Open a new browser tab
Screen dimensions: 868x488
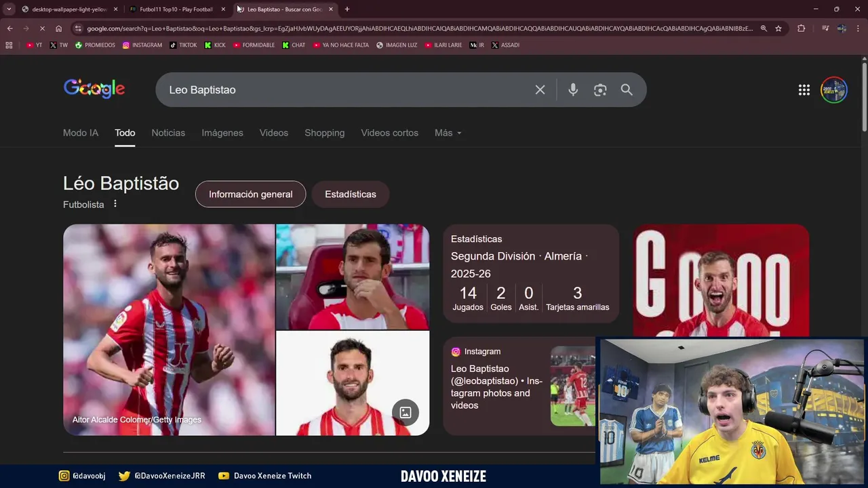point(347,9)
